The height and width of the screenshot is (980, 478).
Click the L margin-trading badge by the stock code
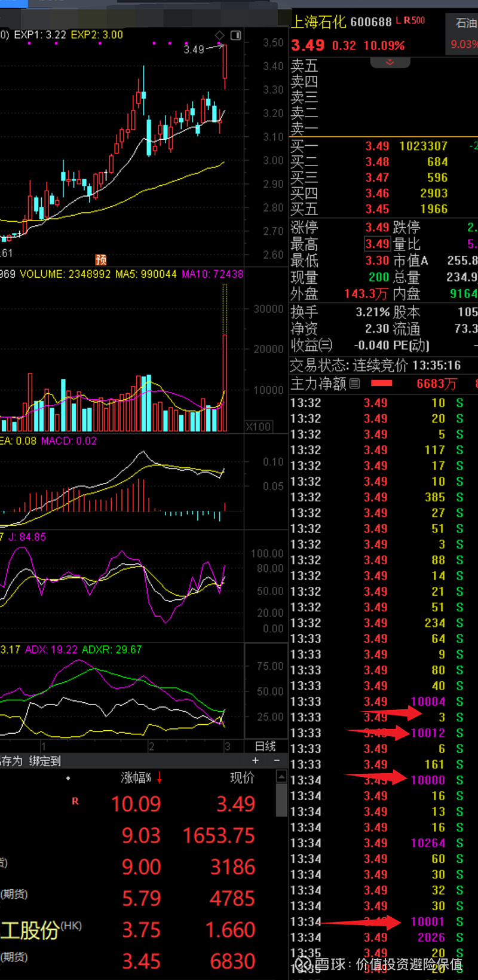pos(399,21)
